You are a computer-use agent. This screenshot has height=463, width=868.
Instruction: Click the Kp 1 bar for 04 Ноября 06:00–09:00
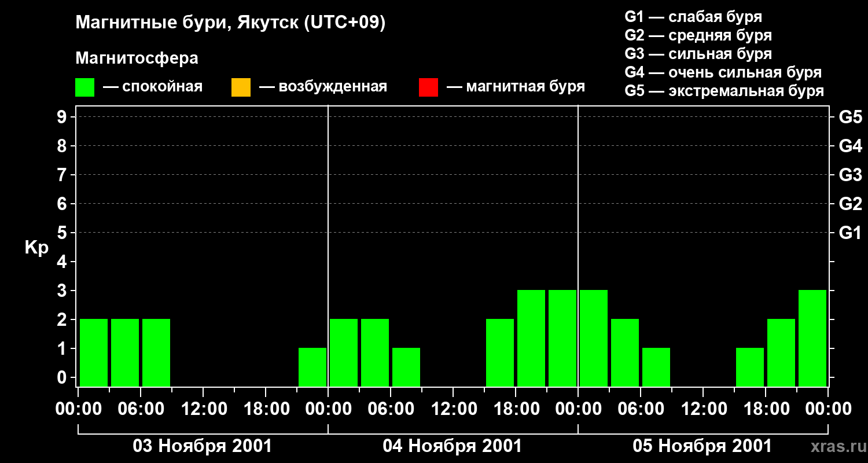[x=406, y=367]
